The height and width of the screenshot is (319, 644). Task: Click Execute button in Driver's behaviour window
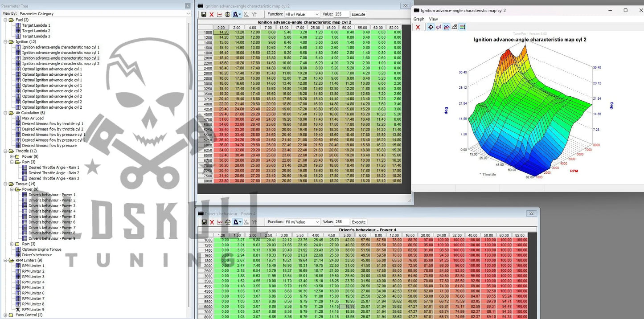[x=358, y=222]
